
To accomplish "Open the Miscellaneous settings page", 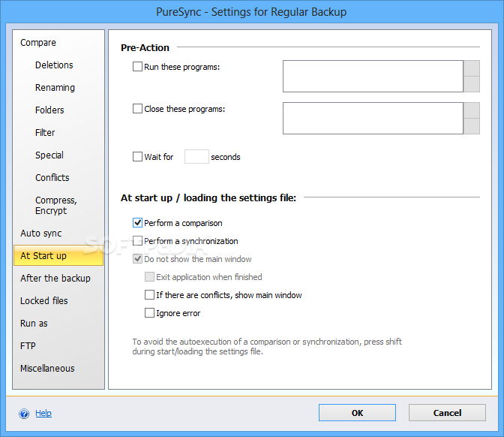I will click(x=47, y=369).
